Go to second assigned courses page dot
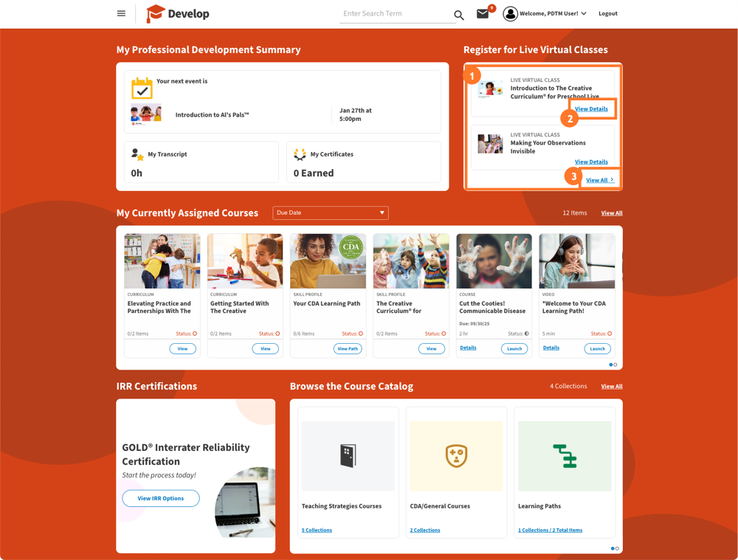This screenshot has height=560, width=738. [x=615, y=364]
